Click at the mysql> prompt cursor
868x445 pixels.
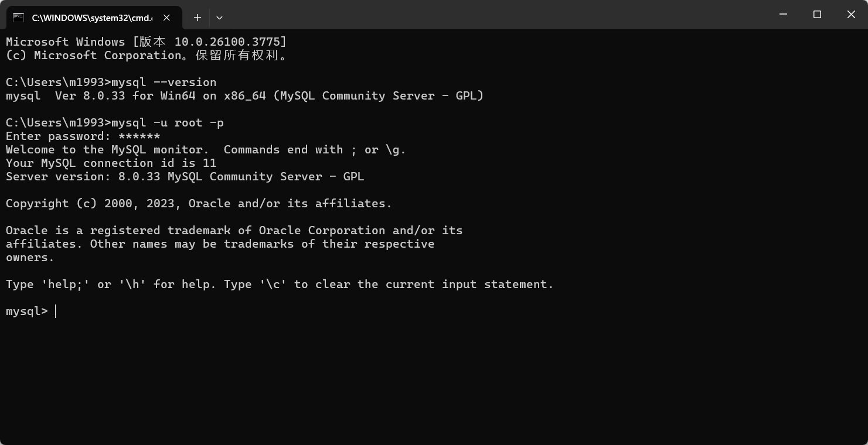pos(56,311)
